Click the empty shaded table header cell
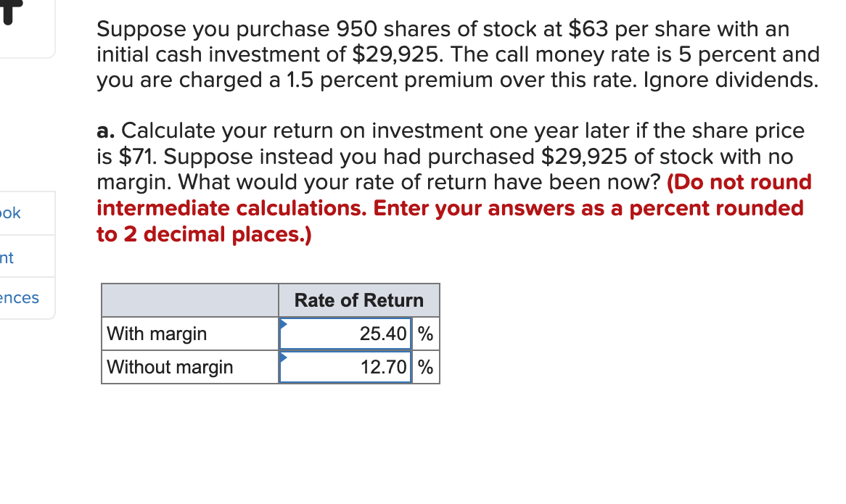This screenshot has height=504, width=846. coord(189,299)
